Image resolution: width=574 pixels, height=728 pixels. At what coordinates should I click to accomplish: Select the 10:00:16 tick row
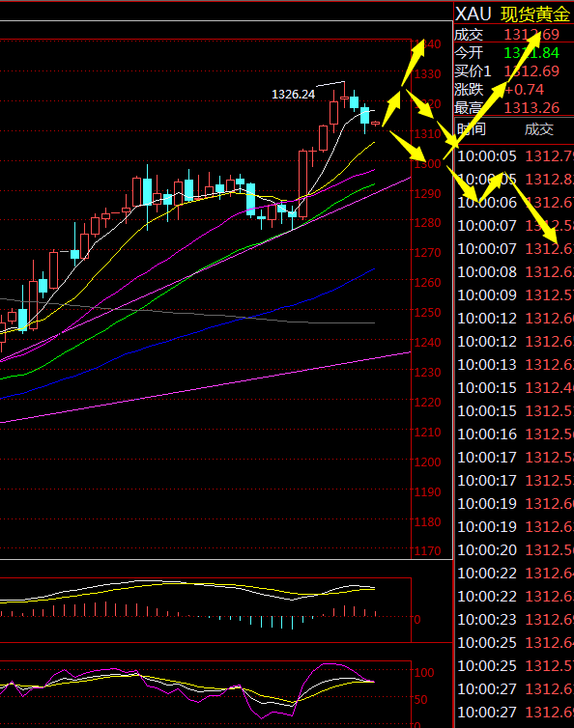point(514,434)
